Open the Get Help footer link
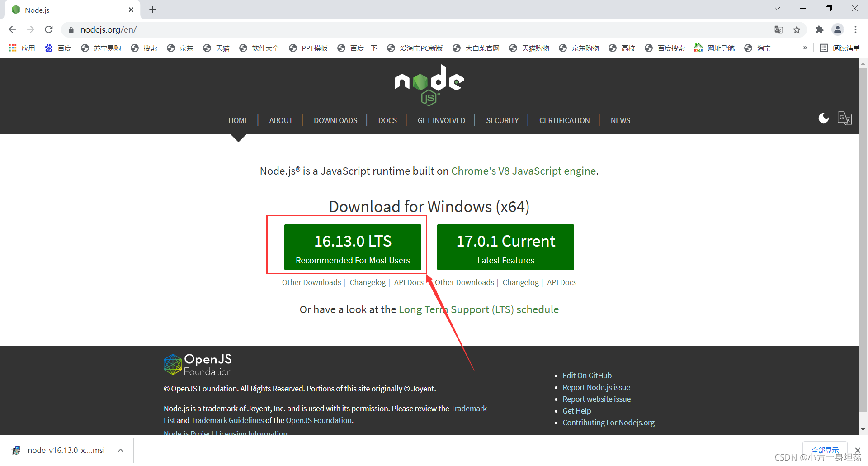Screen dimensions: 868x466 tap(576, 411)
